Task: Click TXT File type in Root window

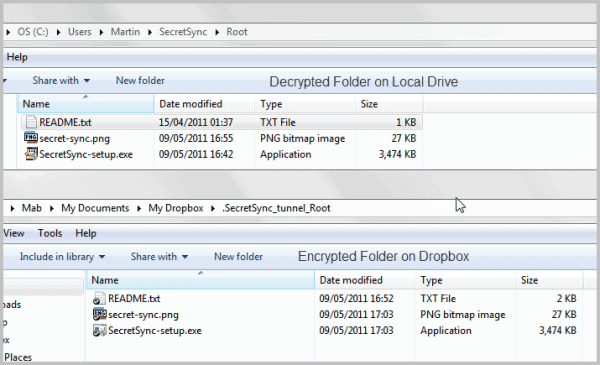Action: pyautogui.click(x=278, y=122)
